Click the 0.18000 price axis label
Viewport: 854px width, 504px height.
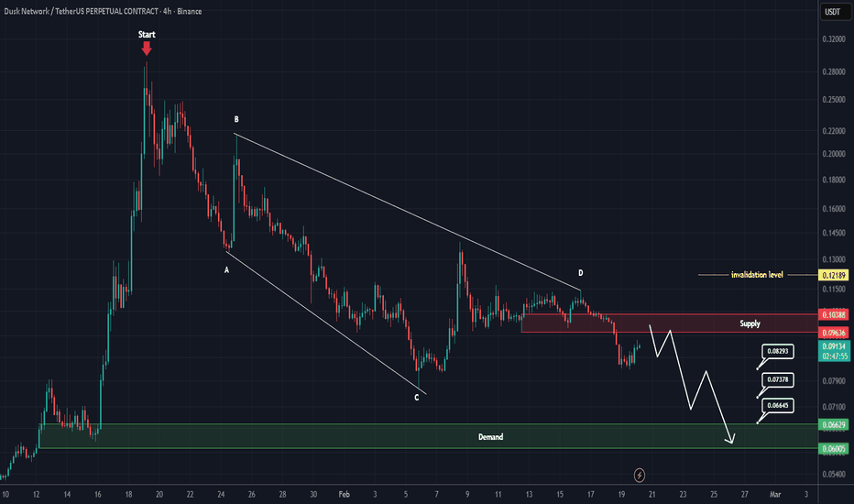[834, 180]
